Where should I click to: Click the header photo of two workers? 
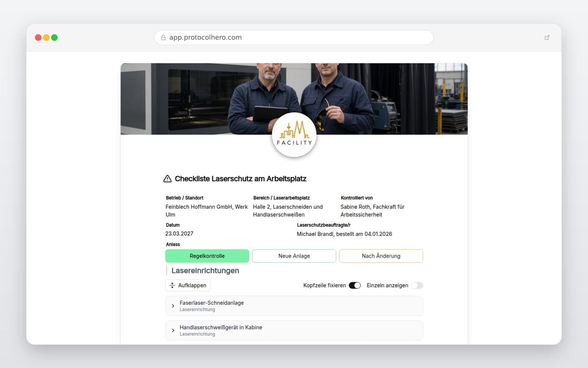click(x=294, y=99)
